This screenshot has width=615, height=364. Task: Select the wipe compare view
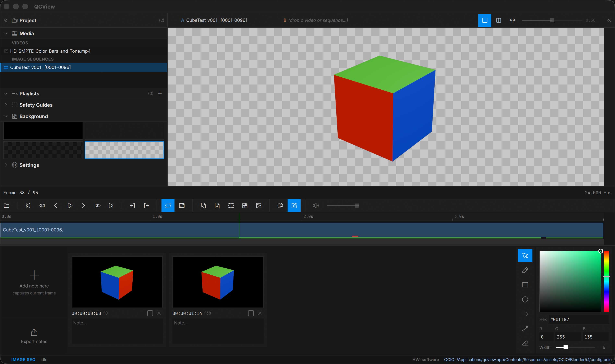[512, 20]
